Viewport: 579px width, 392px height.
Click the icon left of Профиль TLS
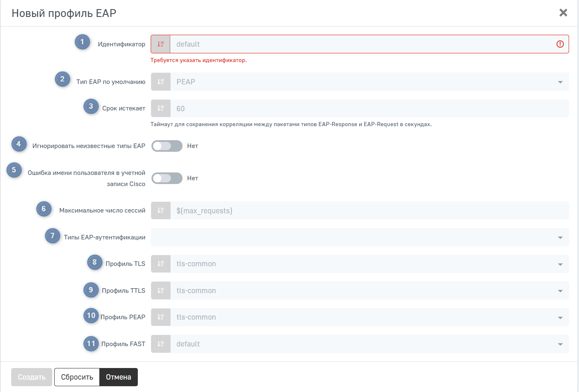(x=161, y=264)
